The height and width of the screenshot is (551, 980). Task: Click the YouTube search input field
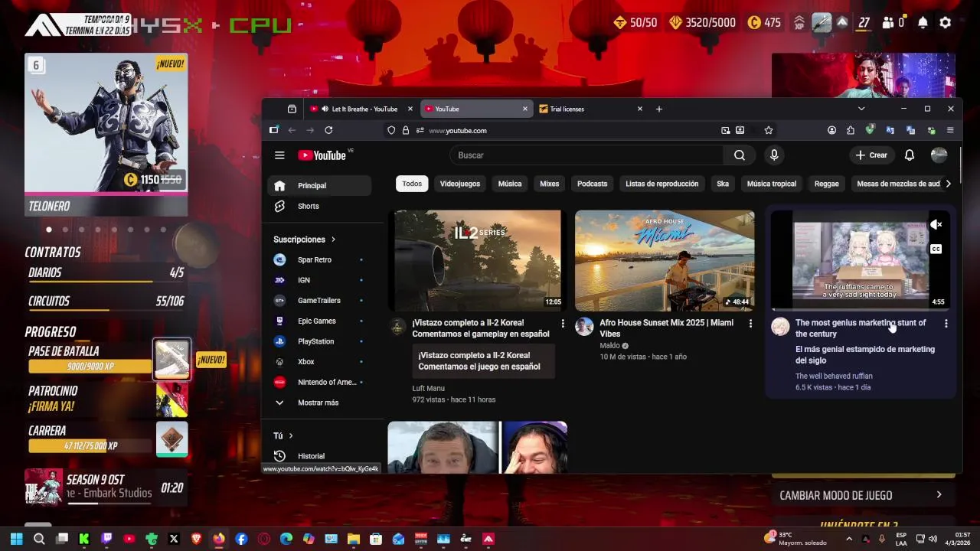coord(586,155)
